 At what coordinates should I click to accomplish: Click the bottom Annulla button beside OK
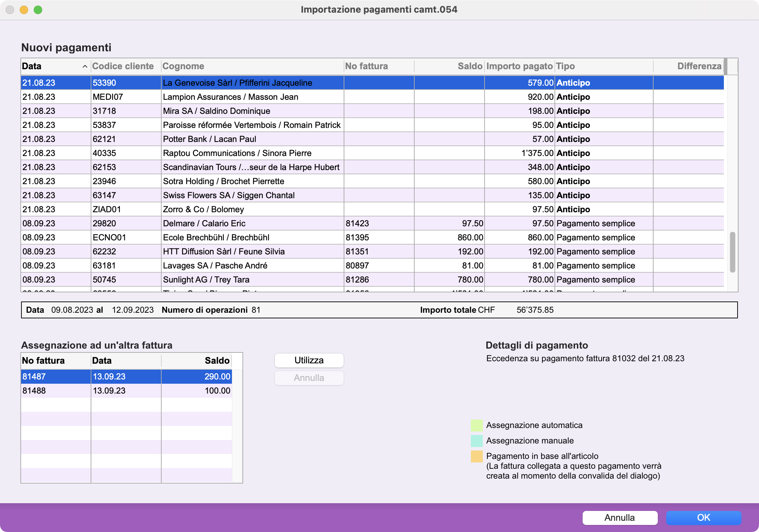(x=620, y=518)
